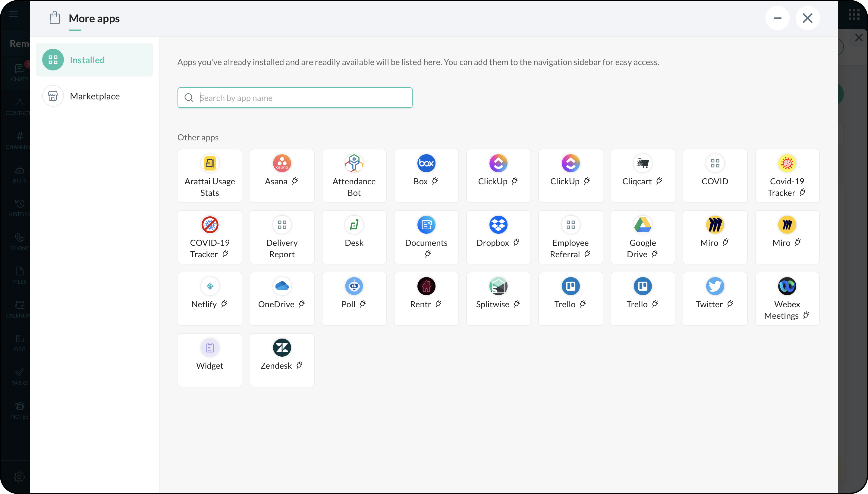The image size is (868, 494).
Task: Open the Webex Meetings app
Action: [787, 298]
